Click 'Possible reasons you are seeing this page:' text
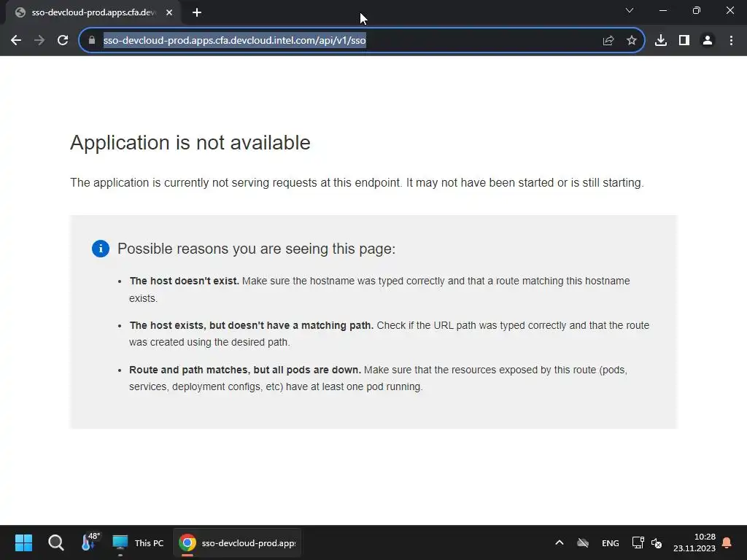Image resolution: width=747 pixels, height=560 pixels. [x=256, y=249]
